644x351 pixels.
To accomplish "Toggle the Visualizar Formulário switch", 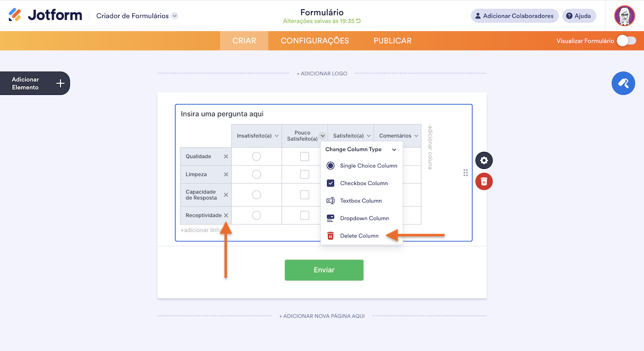I will pos(626,41).
